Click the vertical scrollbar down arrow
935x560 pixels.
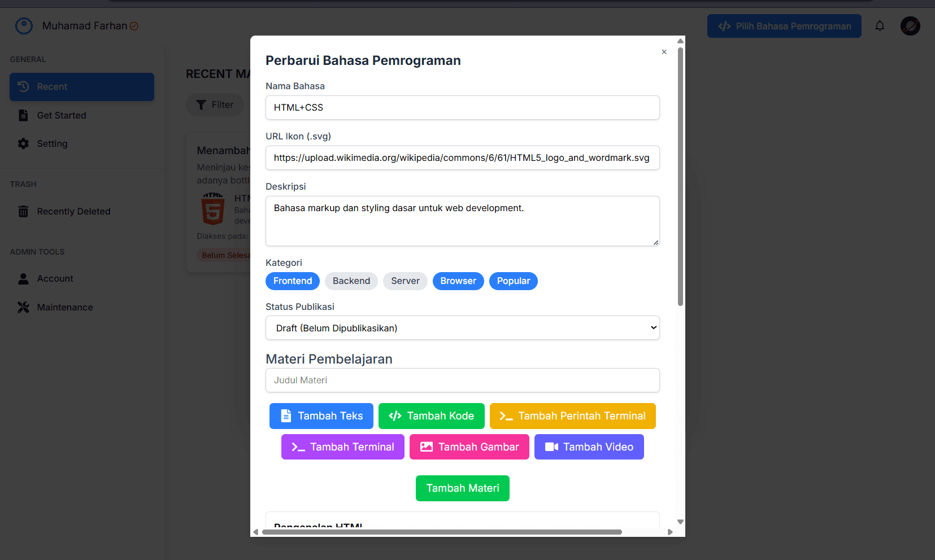point(680,522)
